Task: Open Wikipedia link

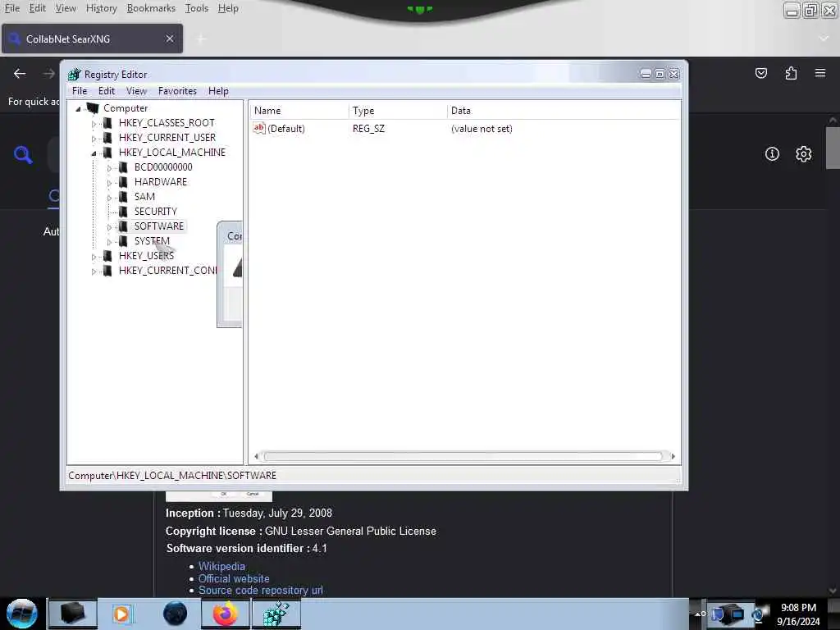Action: pos(221,566)
